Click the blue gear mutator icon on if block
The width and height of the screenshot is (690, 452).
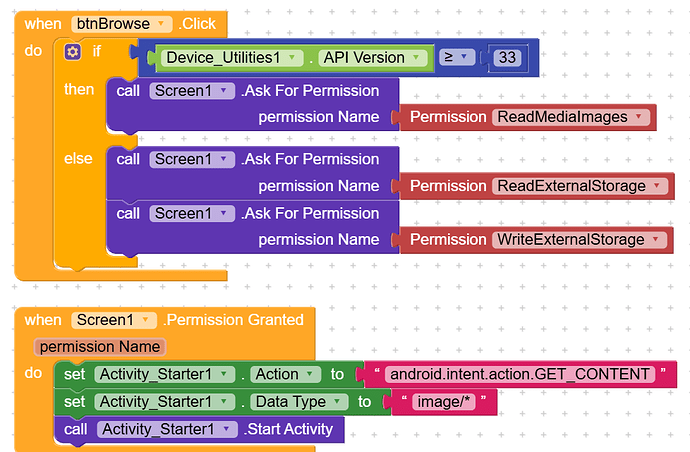tap(72, 51)
